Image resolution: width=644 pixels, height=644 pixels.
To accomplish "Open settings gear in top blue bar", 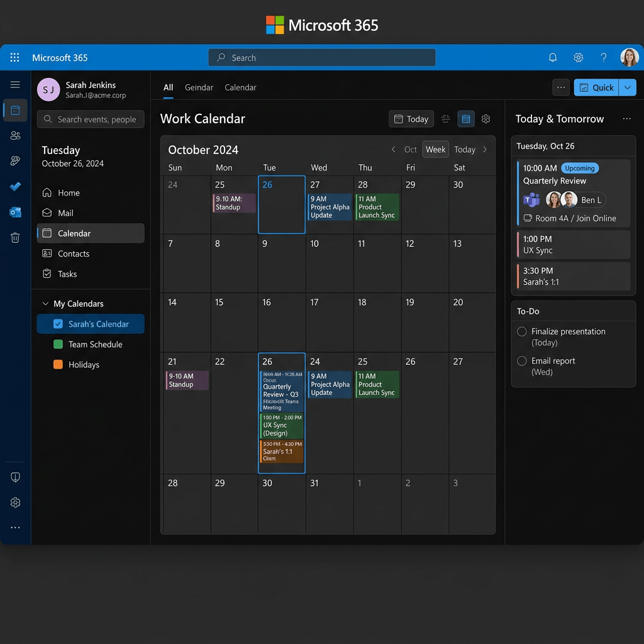I will click(579, 57).
